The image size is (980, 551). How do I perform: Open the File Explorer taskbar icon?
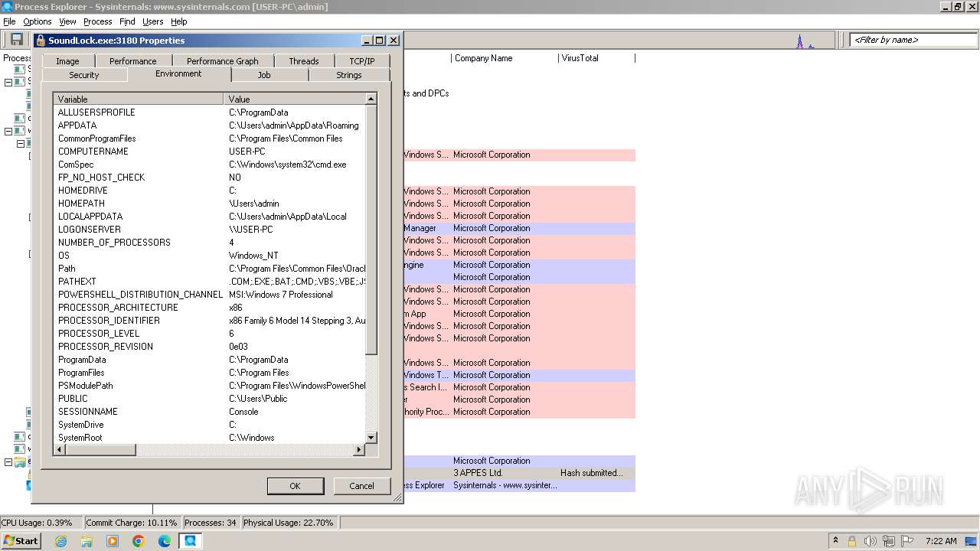(87, 541)
